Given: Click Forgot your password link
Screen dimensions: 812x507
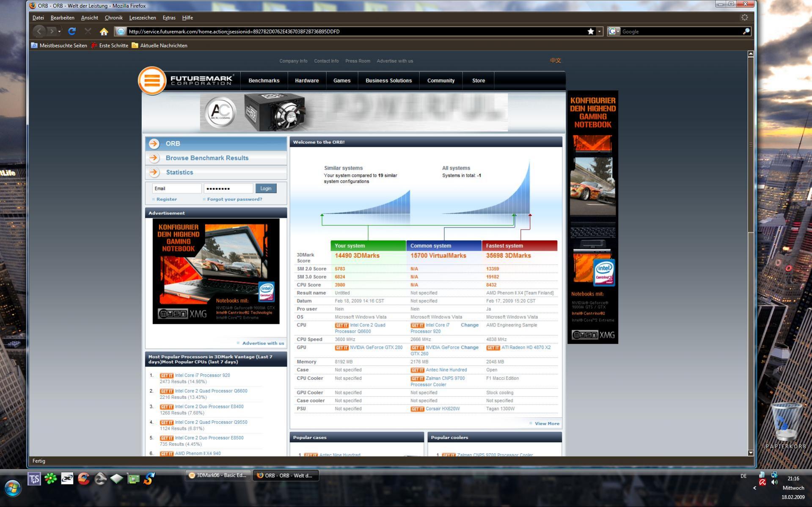Looking at the screenshot, I should pyautogui.click(x=234, y=199).
